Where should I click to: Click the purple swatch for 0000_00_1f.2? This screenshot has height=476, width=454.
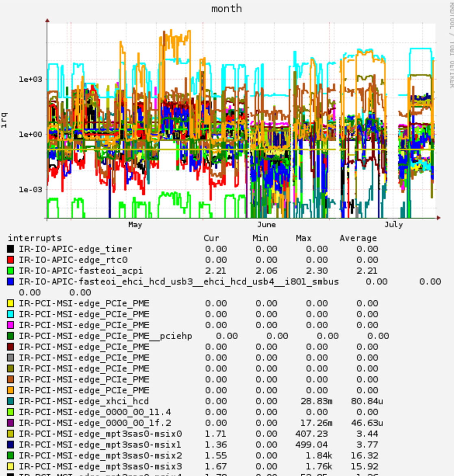[11, 423]
